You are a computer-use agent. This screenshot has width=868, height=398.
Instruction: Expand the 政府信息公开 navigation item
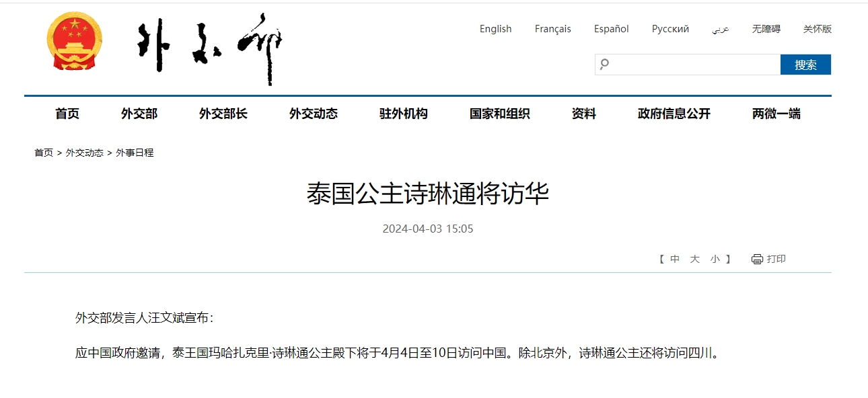pyautogui.click(x=674, y=114)
